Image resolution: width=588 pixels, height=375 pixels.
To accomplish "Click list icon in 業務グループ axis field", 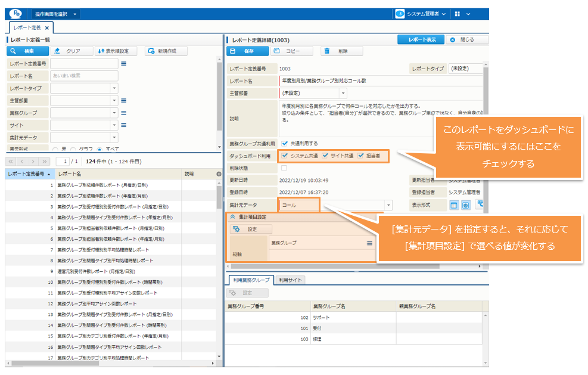I will (369, 243).
